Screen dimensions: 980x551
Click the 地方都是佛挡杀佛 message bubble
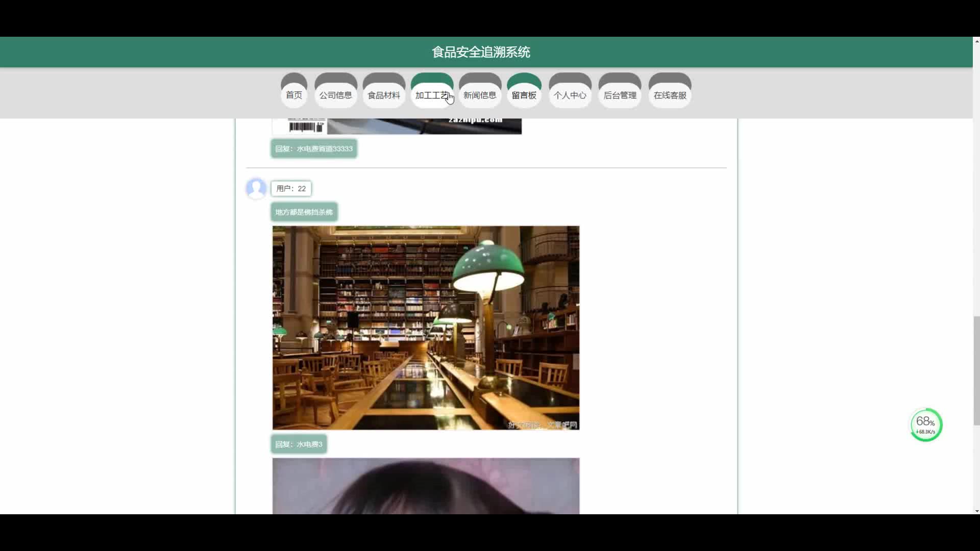304,212
